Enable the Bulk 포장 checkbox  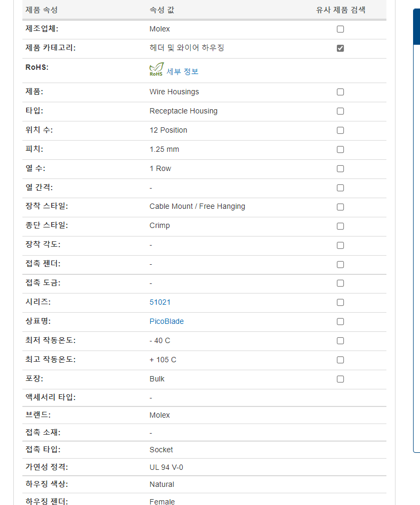click(340, 379)
